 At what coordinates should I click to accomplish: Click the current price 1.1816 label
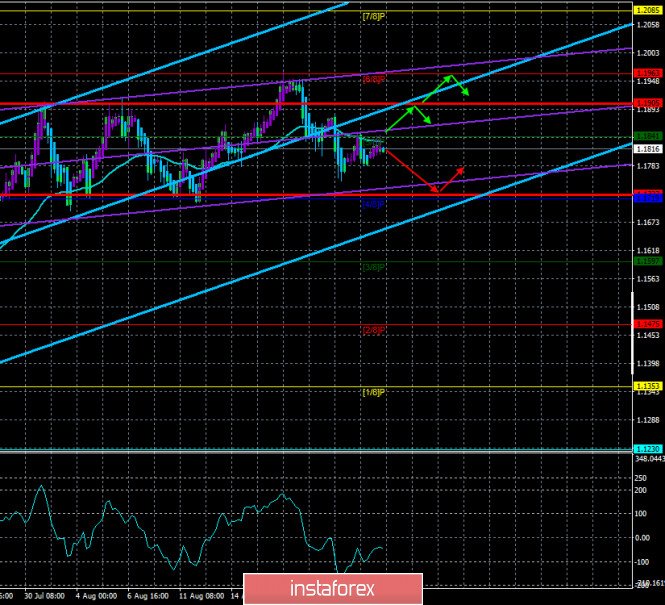pyautogui.click(x=648, y=149)
